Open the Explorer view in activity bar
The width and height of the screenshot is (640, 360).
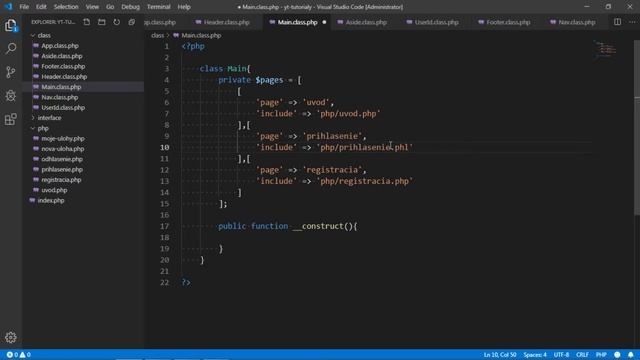11,25
